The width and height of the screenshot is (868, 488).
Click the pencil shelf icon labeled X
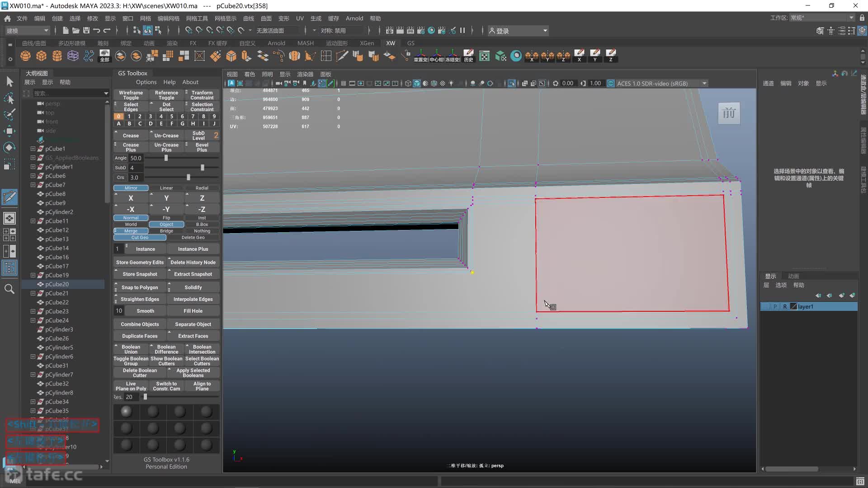(579, 56)
